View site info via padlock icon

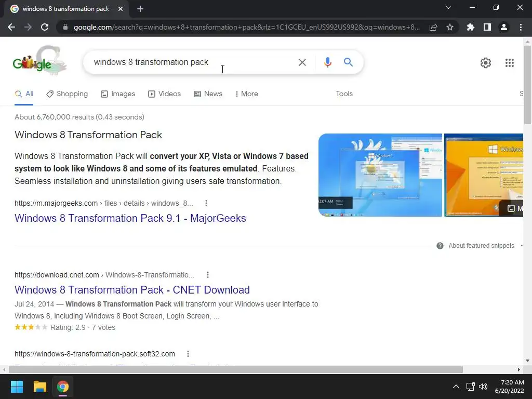click(x=65, y=27)
